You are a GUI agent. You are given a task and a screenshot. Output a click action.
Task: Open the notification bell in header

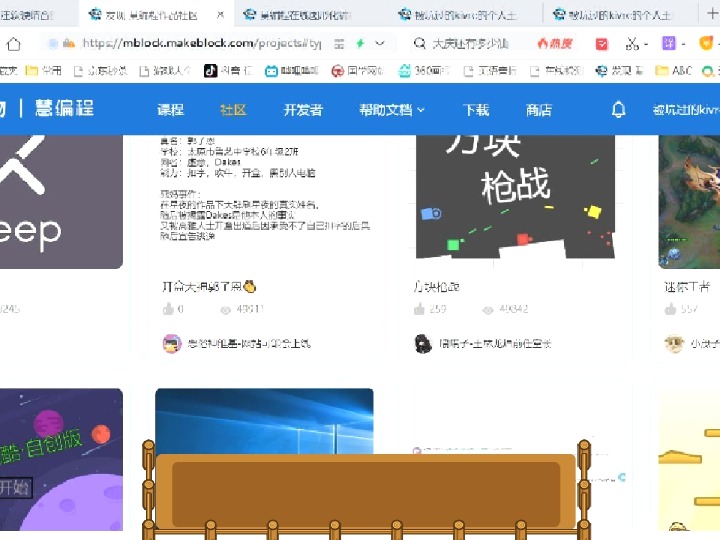click(619, 110)
